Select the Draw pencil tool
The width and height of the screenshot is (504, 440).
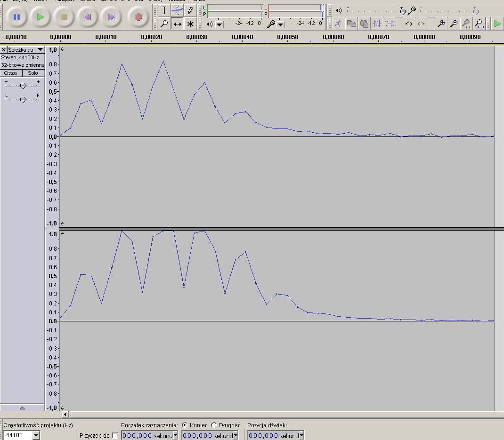(x=190, y=10)
